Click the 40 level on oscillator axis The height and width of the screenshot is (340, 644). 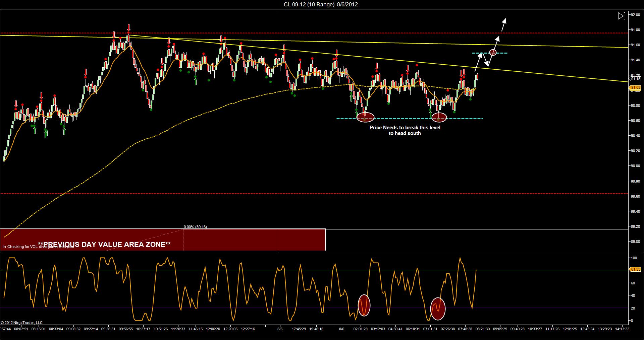coord(633,295)
